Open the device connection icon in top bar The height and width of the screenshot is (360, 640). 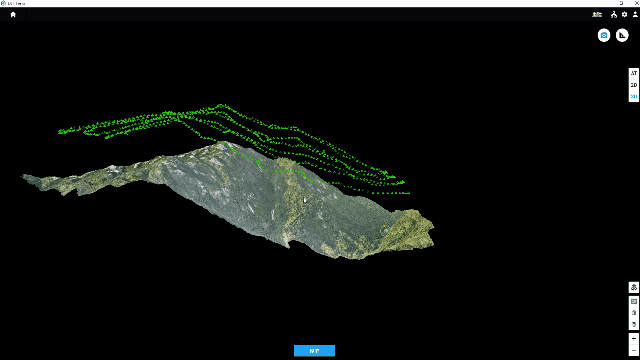(613, 15)
